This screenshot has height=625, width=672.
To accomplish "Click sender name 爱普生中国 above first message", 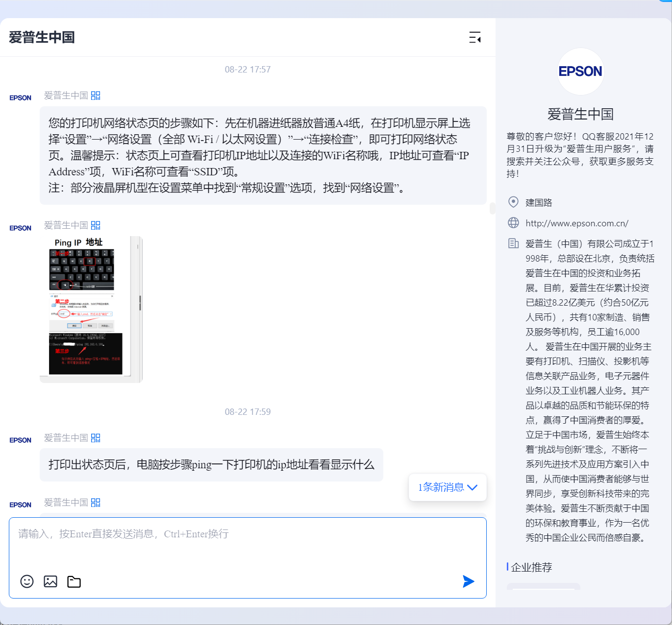I will 66,96.
